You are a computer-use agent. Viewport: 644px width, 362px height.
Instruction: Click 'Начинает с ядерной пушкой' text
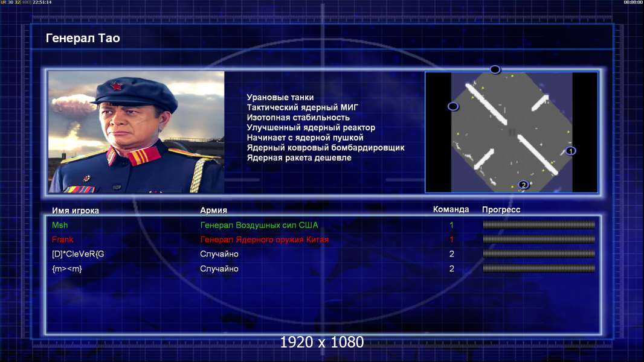point(305,138)
